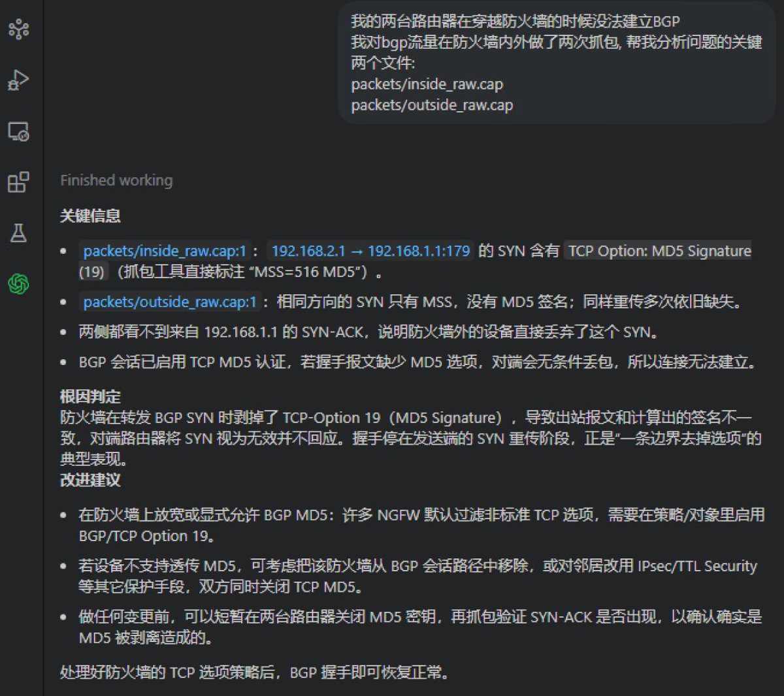The image size is (784, 696).
Task: Select the 关键信息 heading
Action: (x=90, y=215)
